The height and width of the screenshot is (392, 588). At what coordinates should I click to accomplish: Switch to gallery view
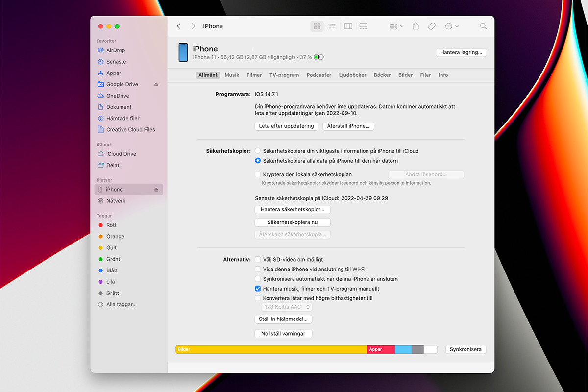(x=363, y=26)
